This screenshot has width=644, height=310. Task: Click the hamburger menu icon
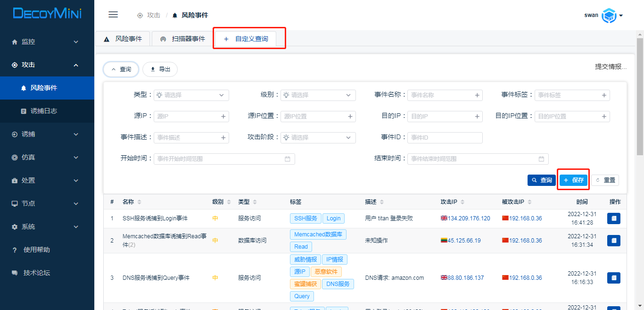click(113, 15)
